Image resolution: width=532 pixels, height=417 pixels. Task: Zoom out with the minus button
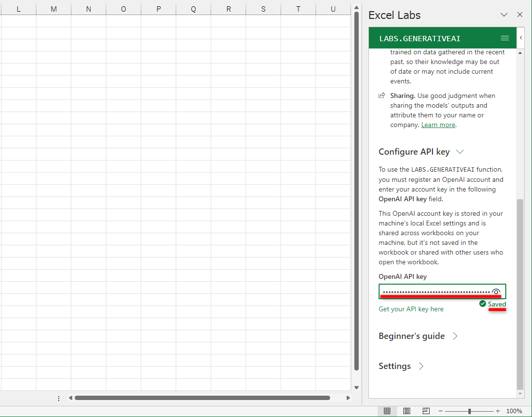coord(440,411)
